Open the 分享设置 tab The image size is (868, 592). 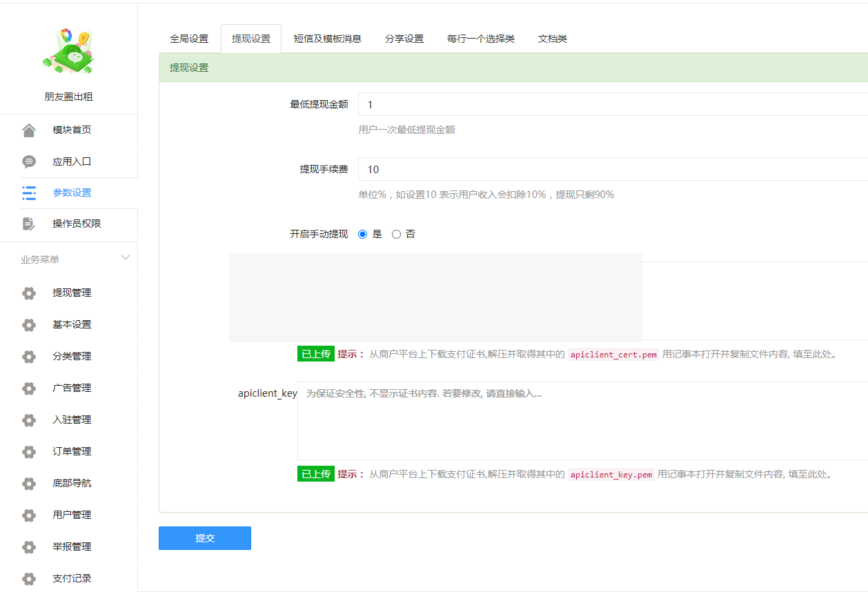click(404, 39)
